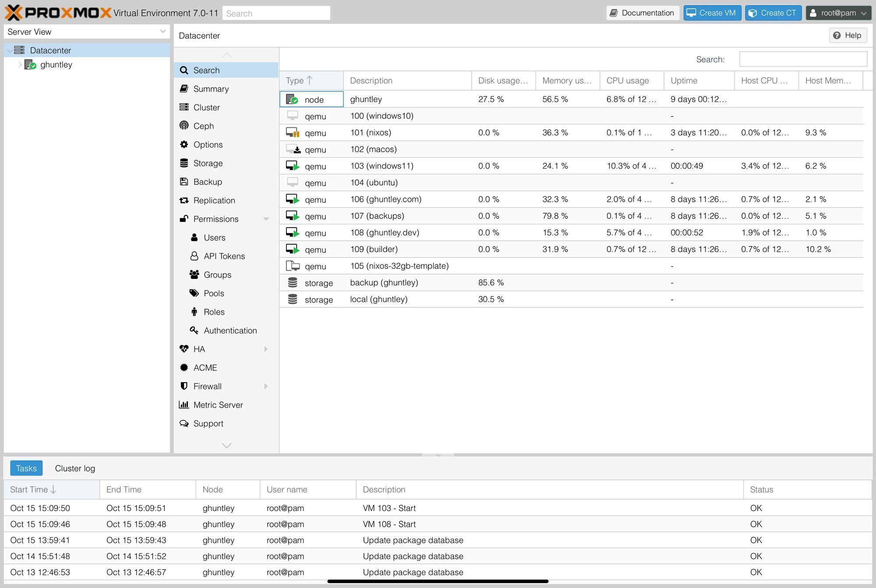The height and width of the screenshot is (588, 876).
Task: Click the Ceph icon in sidebar
Action: click(184, 126)
